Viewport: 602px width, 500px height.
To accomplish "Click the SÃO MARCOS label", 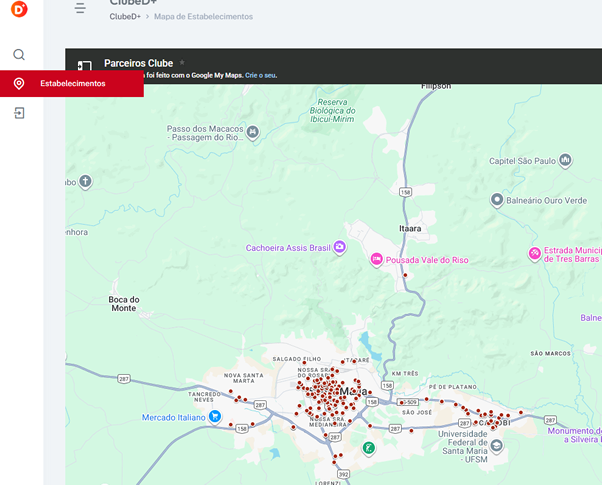I will [x=551, y=353].
